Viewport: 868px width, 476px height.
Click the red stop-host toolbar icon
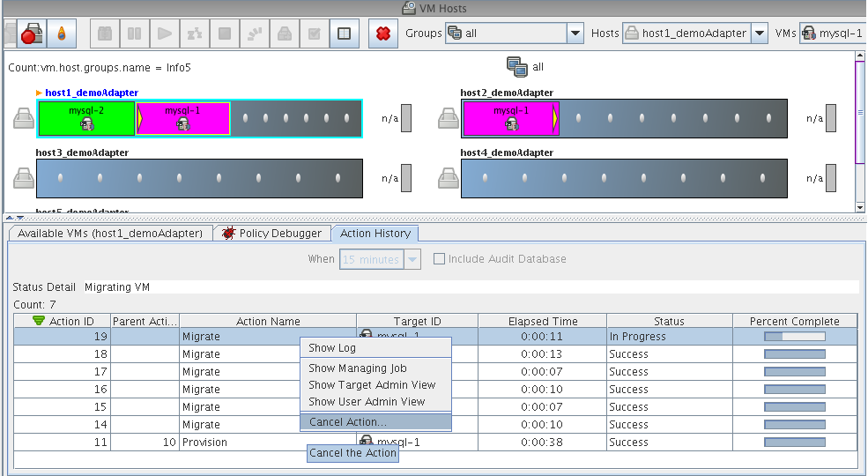pos(33,34)
